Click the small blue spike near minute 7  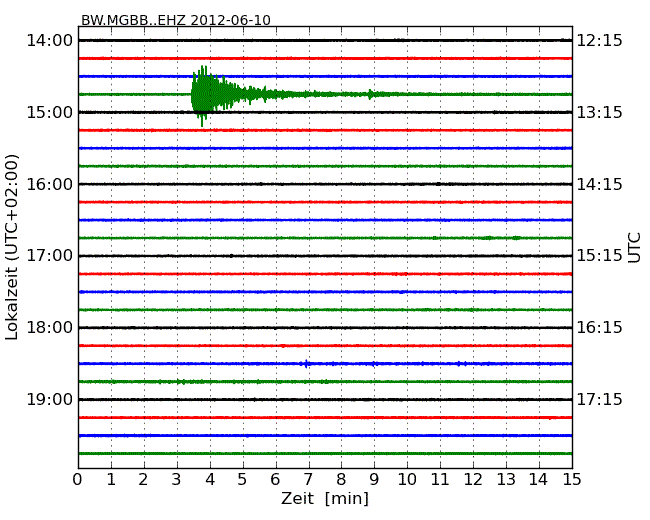pyautogui.click(x=306, y=364)
